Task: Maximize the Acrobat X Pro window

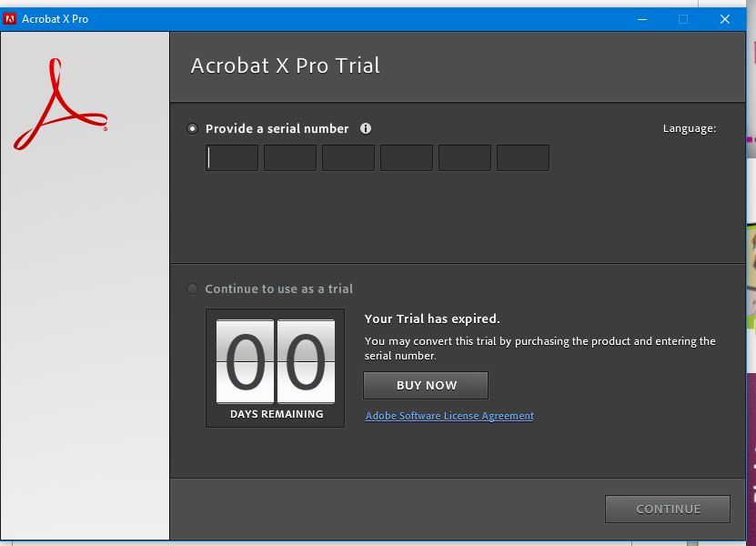Action: tap(683, 19)
